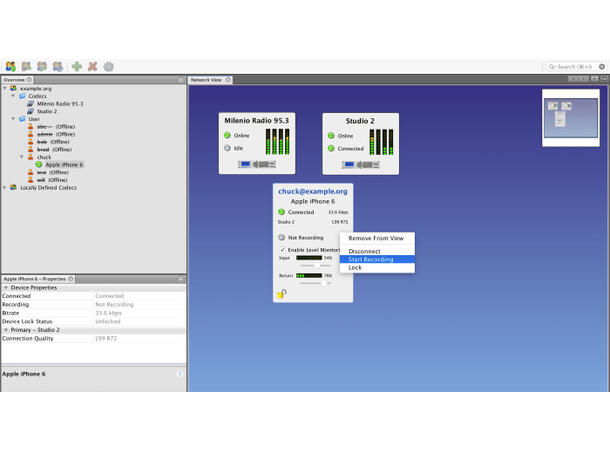Click the Codecs folder icon
The width and height of the screenshot is (610, 450).
pyautogui.click(x=22, y=96)
